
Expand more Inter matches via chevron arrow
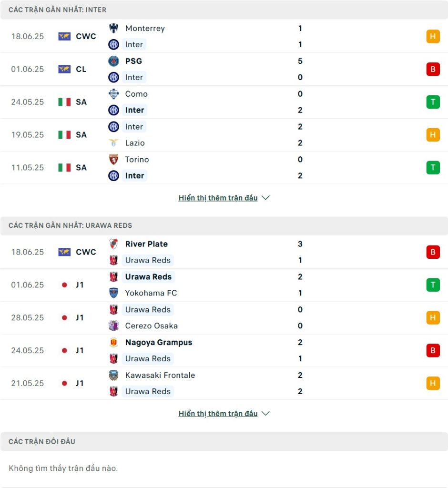click(265, 198)
